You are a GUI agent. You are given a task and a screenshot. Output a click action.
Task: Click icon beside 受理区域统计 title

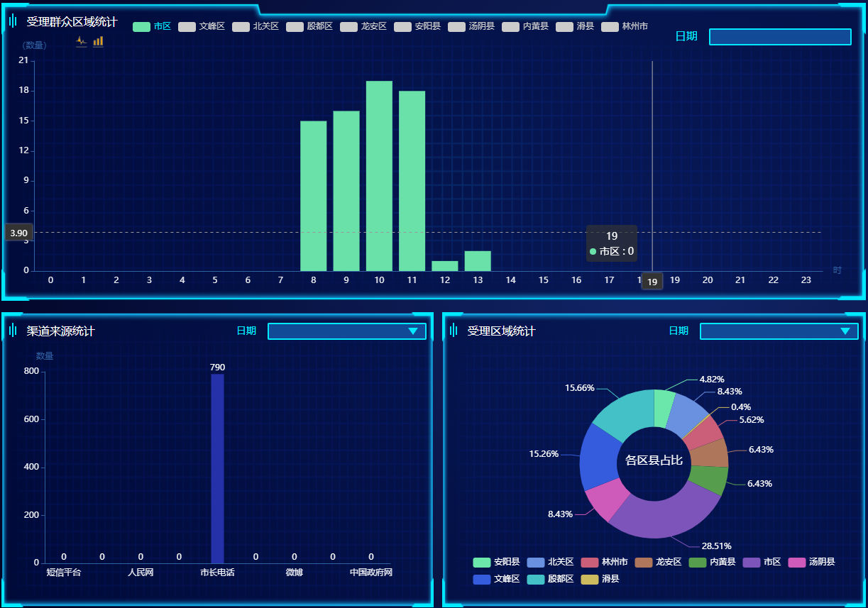[454, 331]
